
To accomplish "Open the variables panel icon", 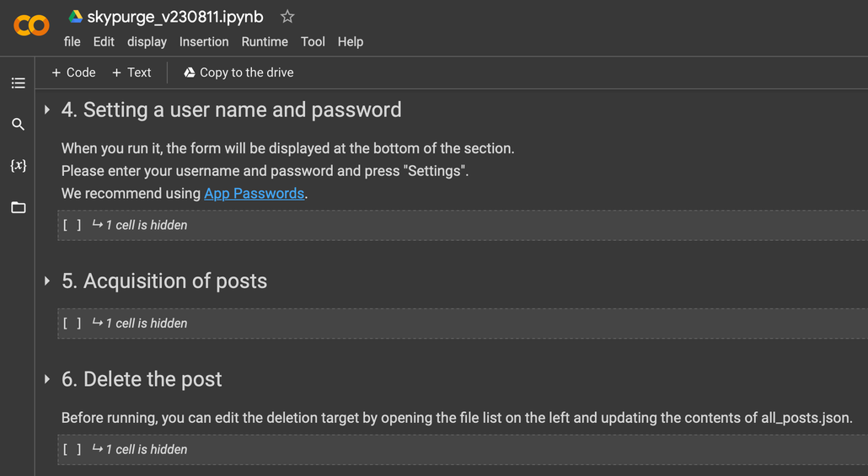I will coord(18,166).
